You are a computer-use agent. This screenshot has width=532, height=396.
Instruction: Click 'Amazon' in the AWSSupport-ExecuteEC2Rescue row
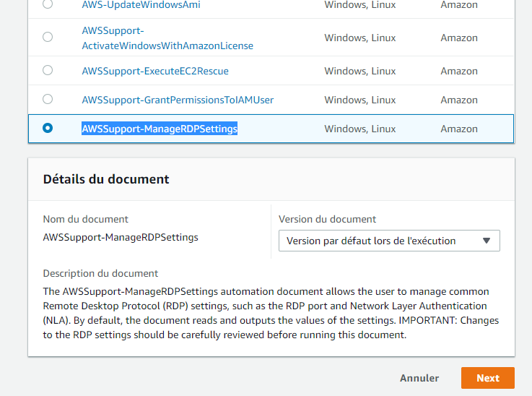coord(459,71)
